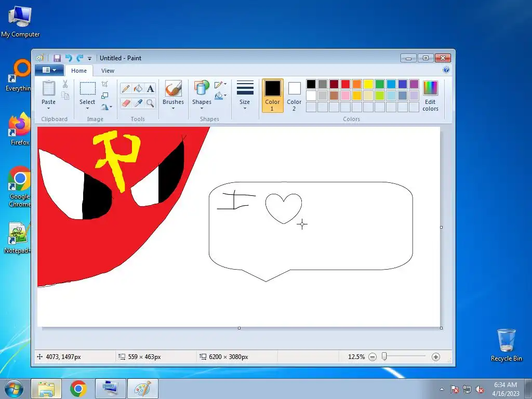The image size is (532, 399).
Task: Click the zoom in plus button
Action: [x=436, y=357]
